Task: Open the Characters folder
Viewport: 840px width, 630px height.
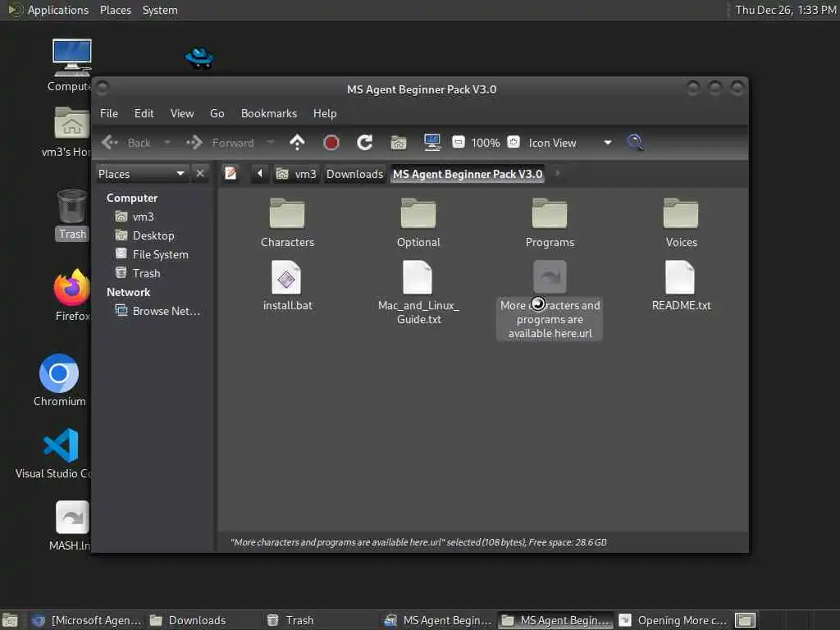Action: pyautogui.click(x=287, y=223)
